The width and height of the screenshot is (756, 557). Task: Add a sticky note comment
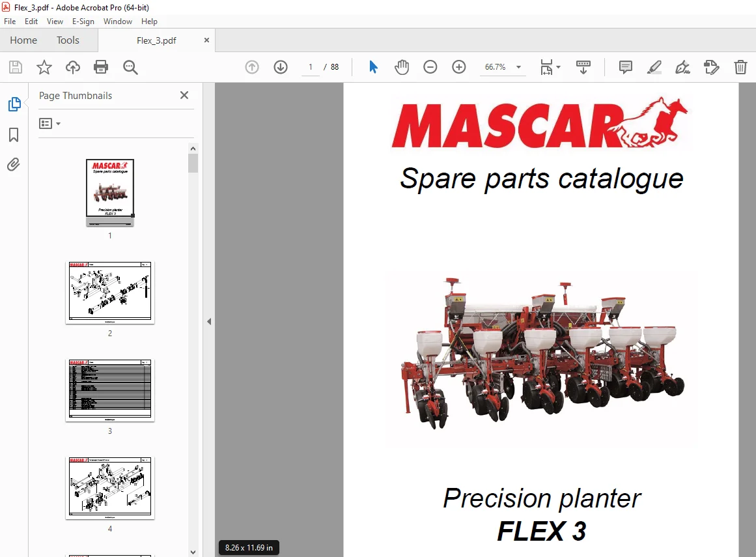[625, 67]
